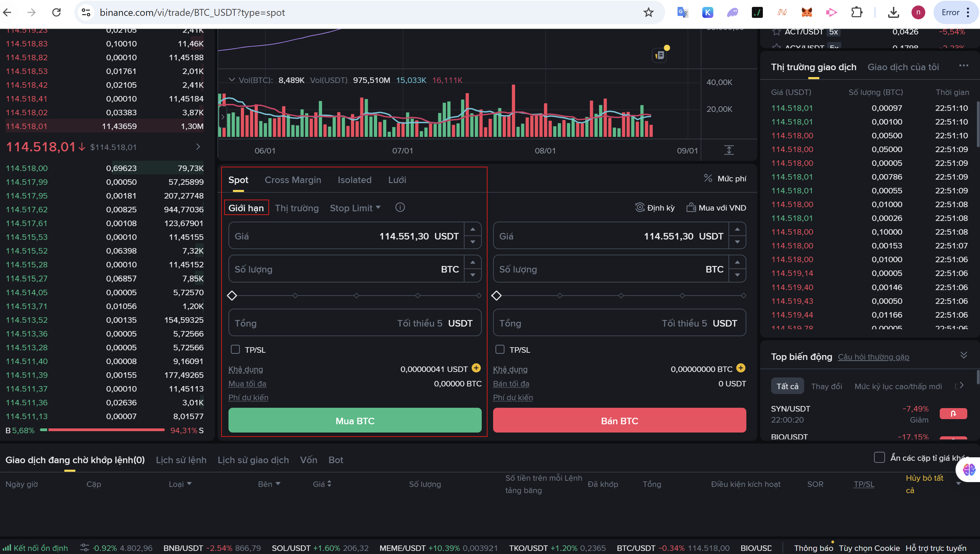Click the fee rate percent icon

click(x=707, y=178)
